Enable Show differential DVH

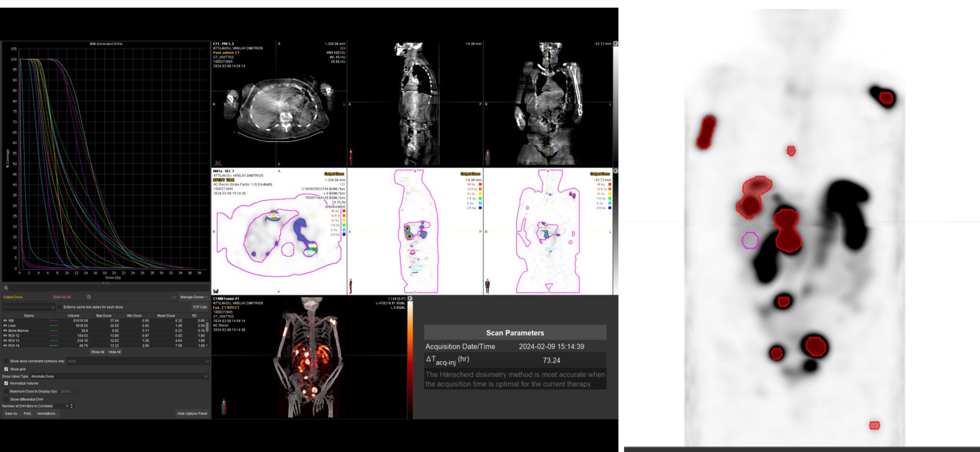click(6, 399)
